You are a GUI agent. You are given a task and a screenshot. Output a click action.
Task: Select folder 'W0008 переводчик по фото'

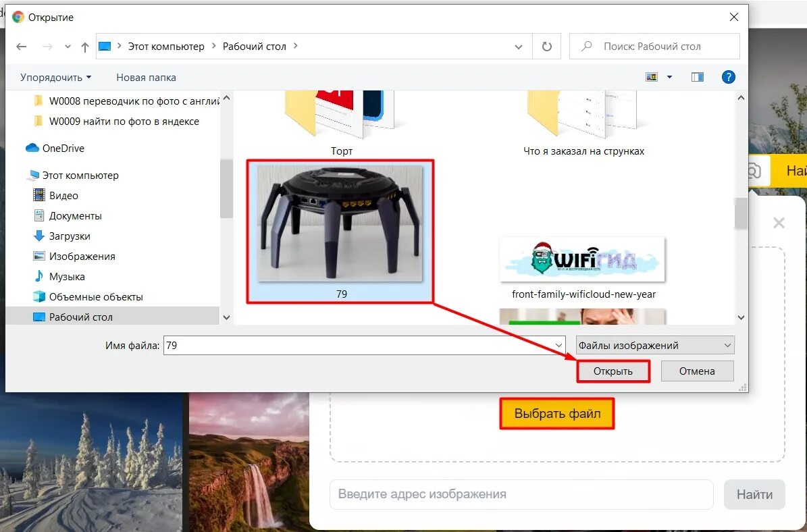[126, 101]
